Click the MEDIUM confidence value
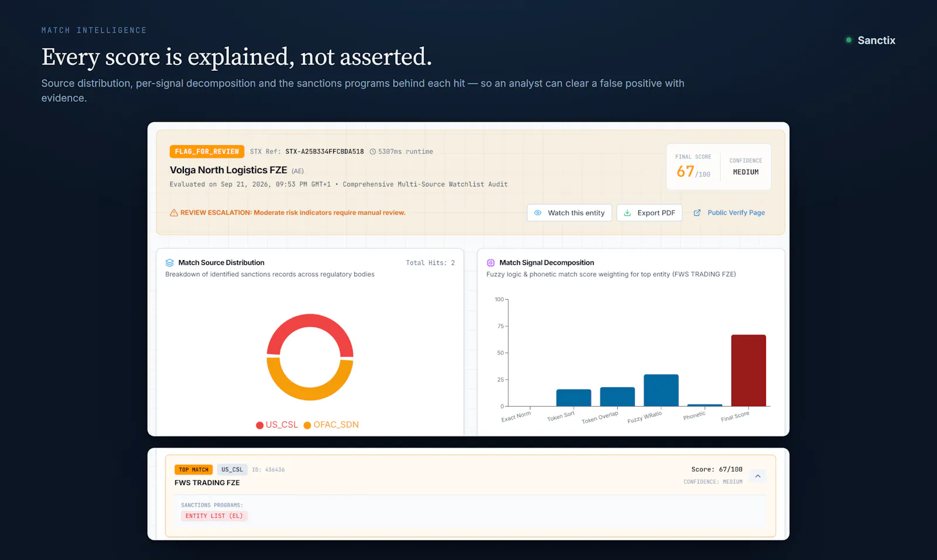Image resolution: width=937 pixels, height=560 pixels. coord(746,172)
